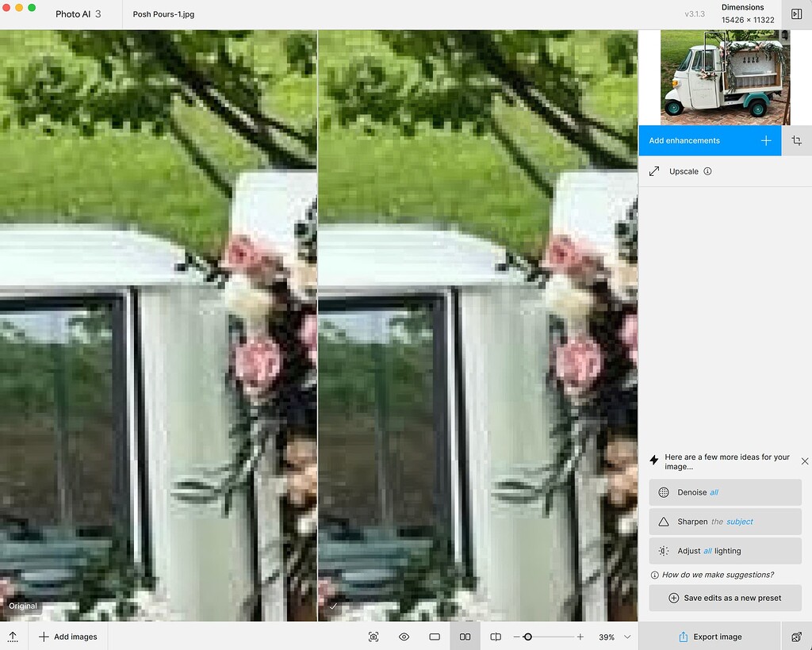Click the upload arrow icon bottom left
The image size is (812, 650).
[x=13, y=637]
